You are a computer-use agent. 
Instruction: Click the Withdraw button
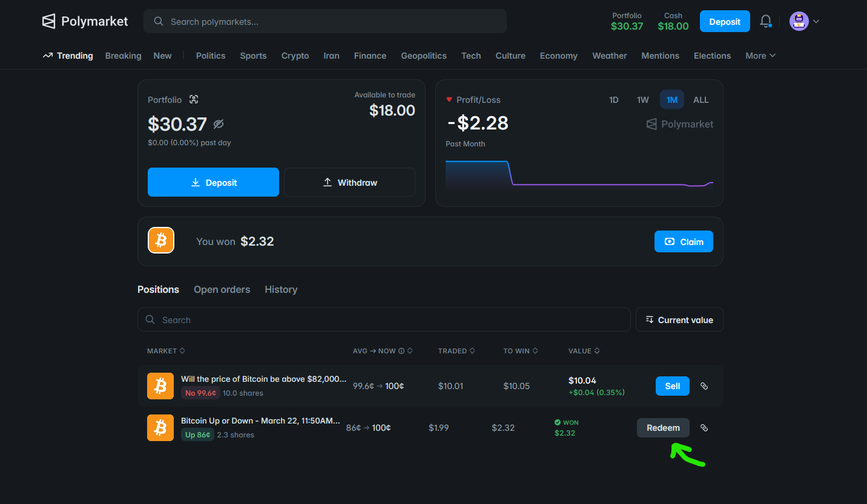pos(349,182)
